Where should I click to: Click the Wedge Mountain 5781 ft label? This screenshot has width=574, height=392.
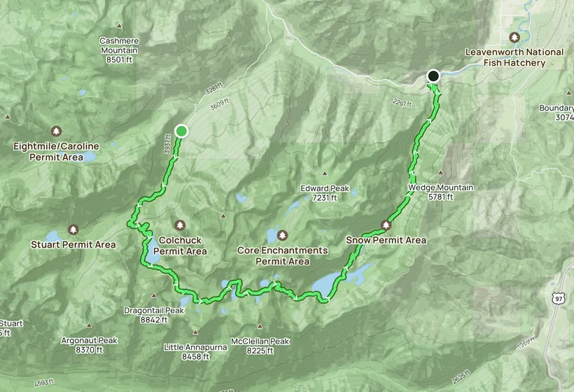441,192
